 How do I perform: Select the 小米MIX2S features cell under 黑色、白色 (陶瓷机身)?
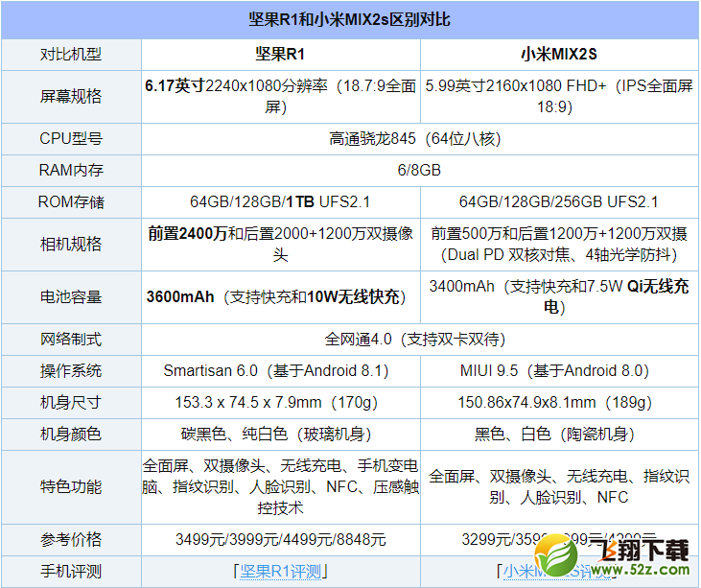[x=559, y=487]
